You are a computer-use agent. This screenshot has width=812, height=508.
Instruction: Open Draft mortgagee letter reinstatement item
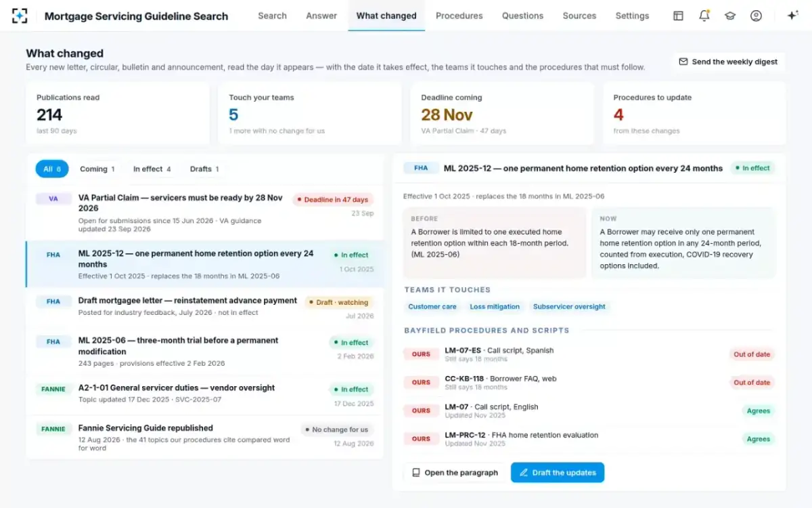click(x=205, y=307)
